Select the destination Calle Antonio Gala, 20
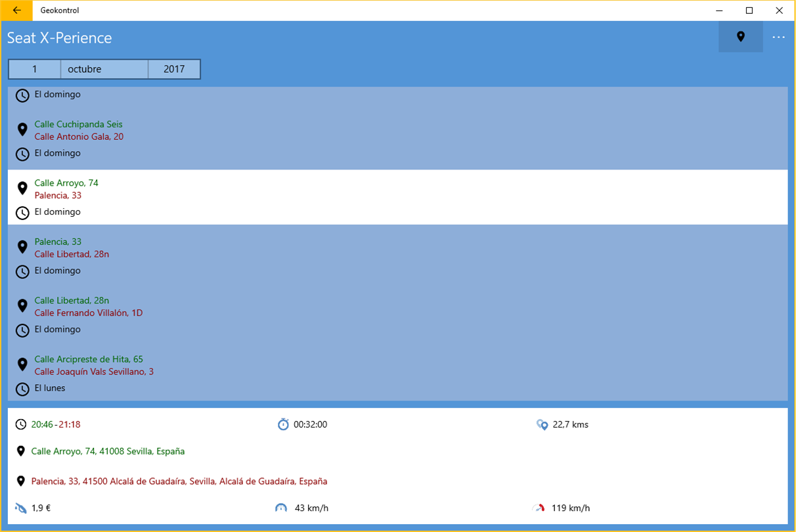 pos(79,137)
